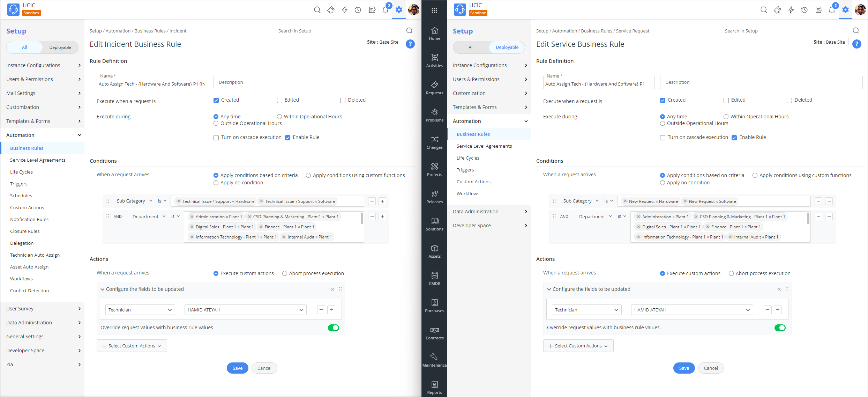Click the Description field in Service rule
Screen dimensions: 868x397
coord(761,82)
